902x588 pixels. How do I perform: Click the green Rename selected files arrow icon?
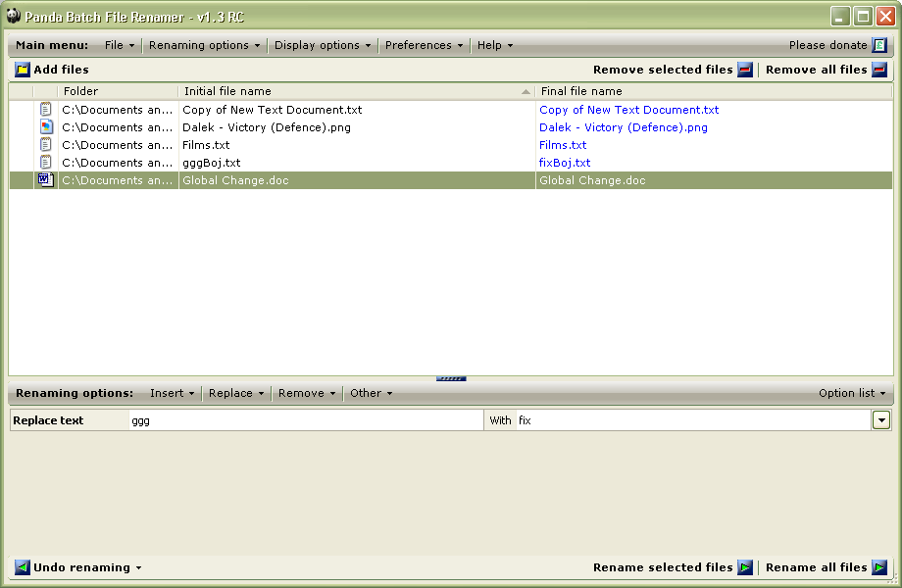pyautogui.click(x=745, y=567)
